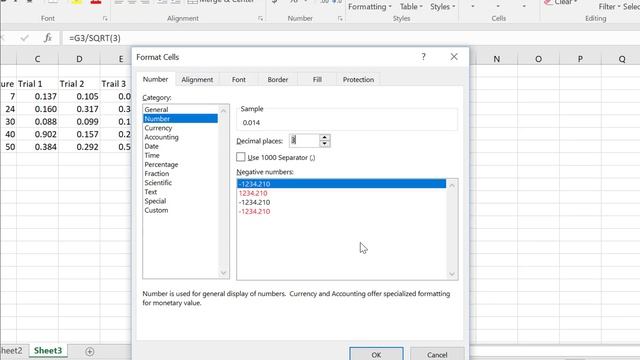Click the formula bar checkmark icon

click(24, 38)
